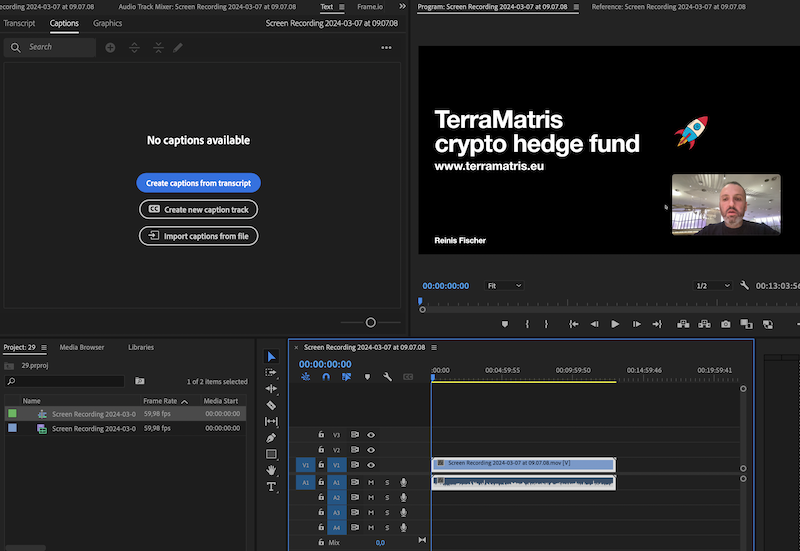Screen dimensions: 800x551
Task: Click the edit pencil icon in Captions
Action: coord(178,47)
